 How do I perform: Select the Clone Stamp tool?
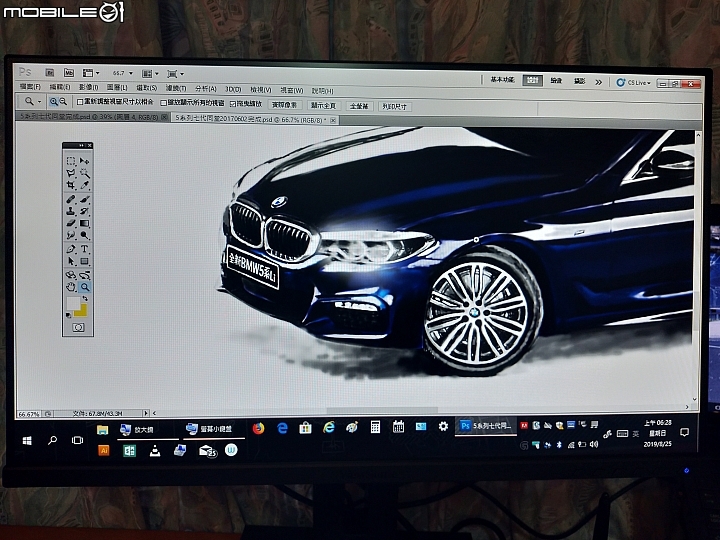click(x=71, y=212)
